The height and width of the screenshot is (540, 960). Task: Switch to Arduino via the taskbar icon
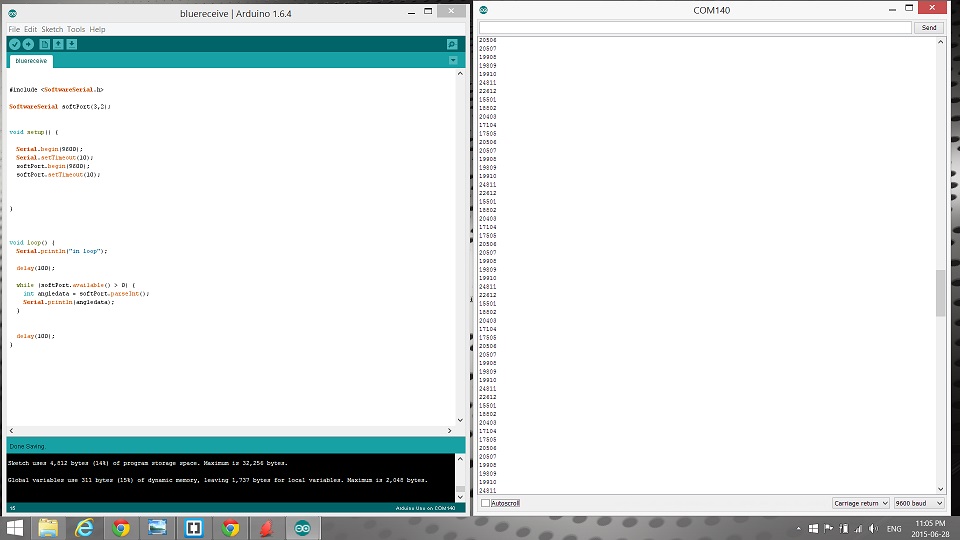point(302,528)
